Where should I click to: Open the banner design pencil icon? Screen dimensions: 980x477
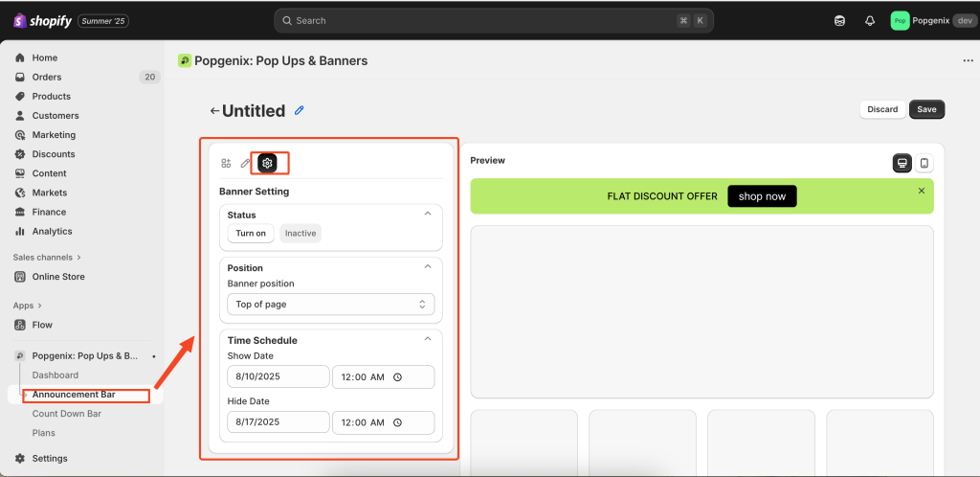[246, 163]
